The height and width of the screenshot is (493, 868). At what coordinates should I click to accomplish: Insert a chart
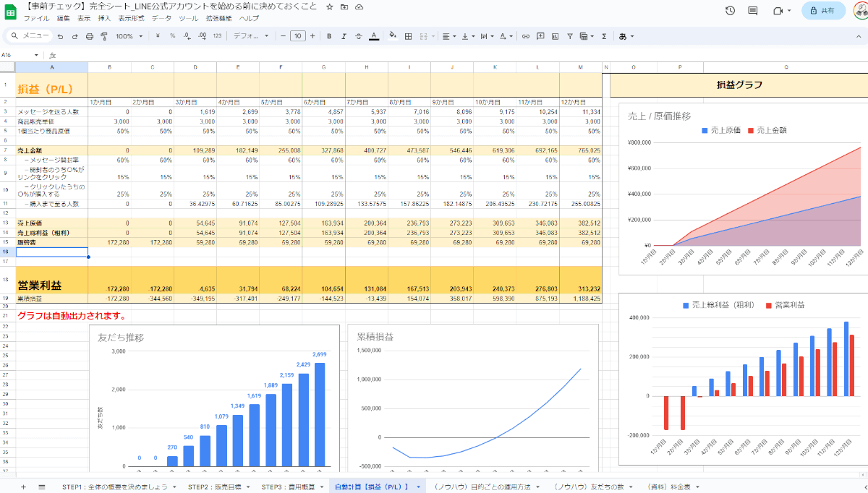point(555,36)
